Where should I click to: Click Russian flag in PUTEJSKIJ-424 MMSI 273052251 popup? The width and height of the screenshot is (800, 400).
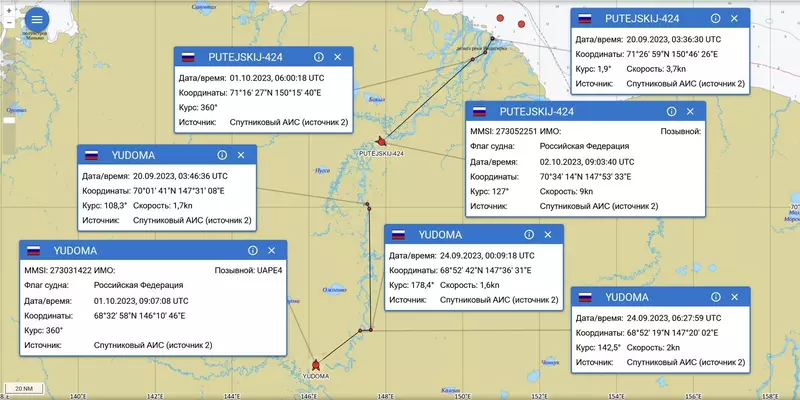point(479,112)
